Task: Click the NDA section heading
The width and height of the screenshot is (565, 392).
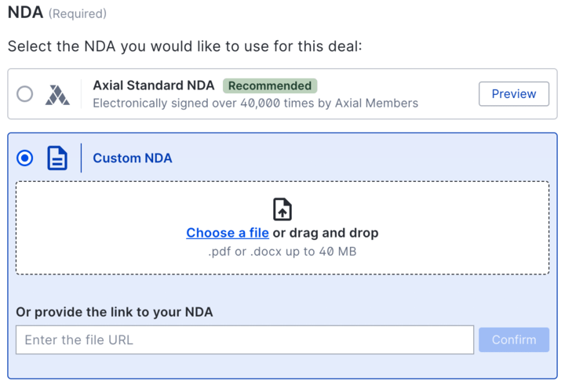Action: click(x=24, y=13)
